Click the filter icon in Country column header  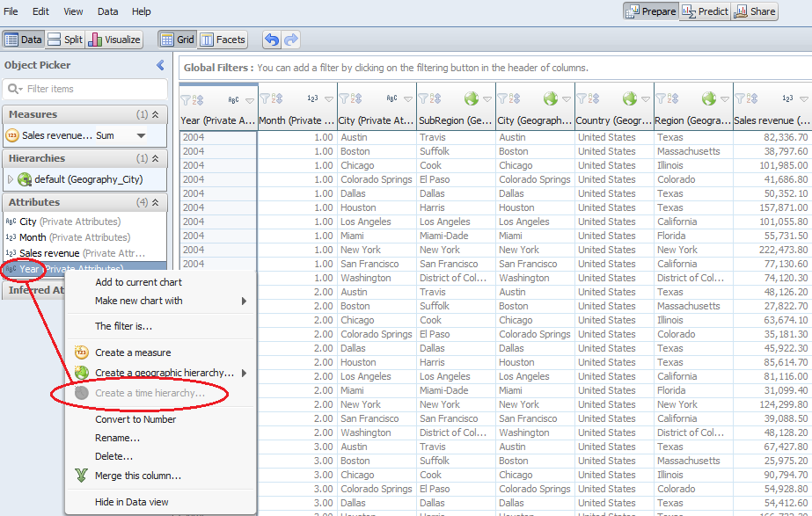coord(582,98)
